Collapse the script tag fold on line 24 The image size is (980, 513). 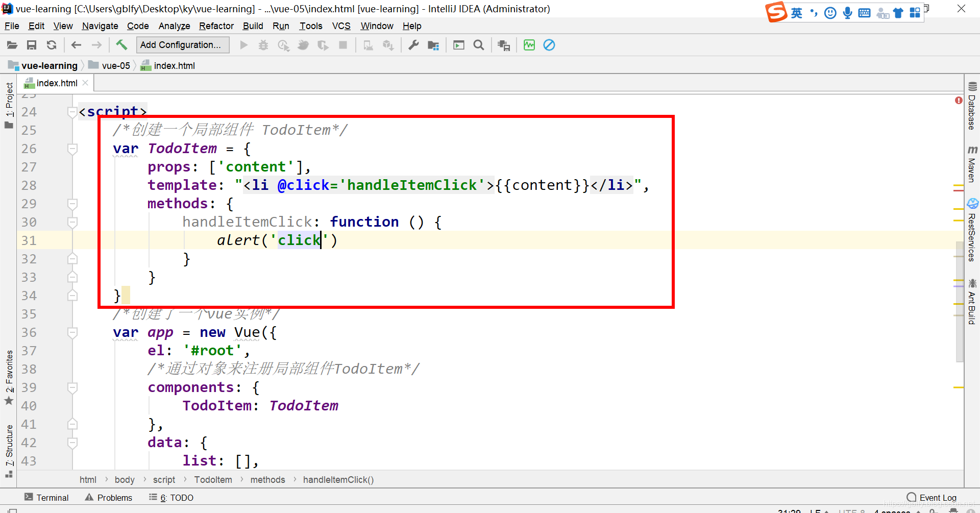(x=72, y=112)
